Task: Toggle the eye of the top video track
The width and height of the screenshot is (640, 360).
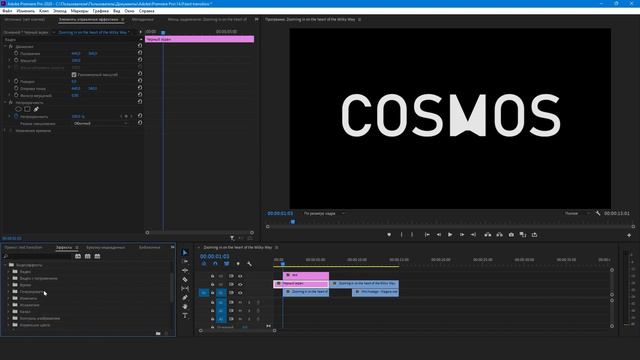Action: click(240, 276)
